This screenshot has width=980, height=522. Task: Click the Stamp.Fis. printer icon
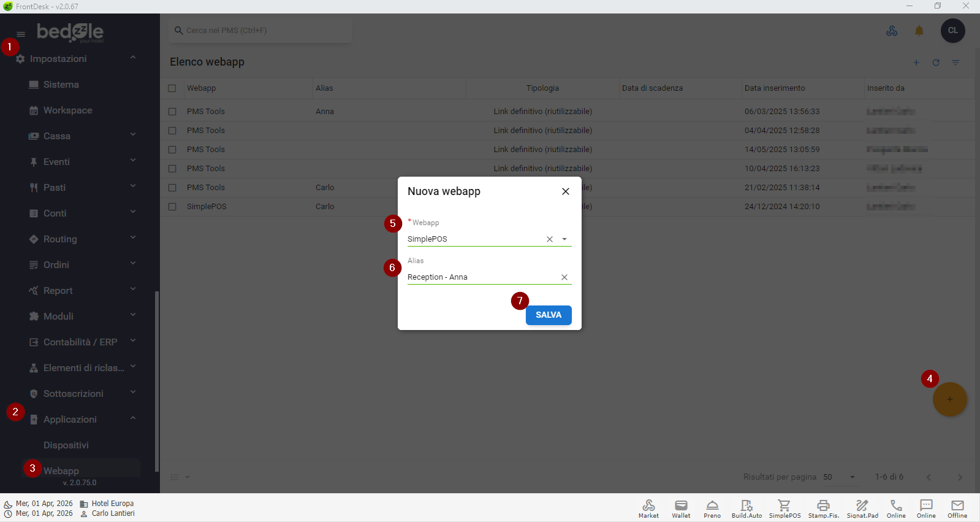click(823, 507)
